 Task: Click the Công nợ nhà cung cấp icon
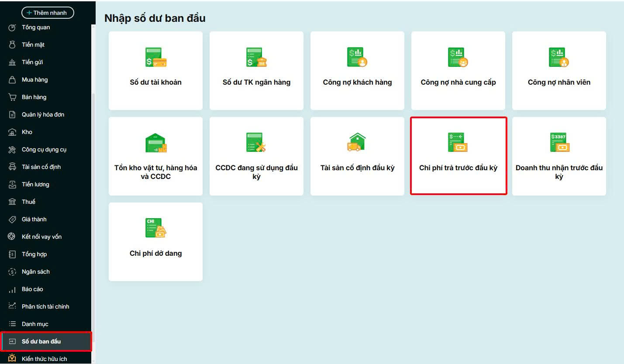coord(458,57)
